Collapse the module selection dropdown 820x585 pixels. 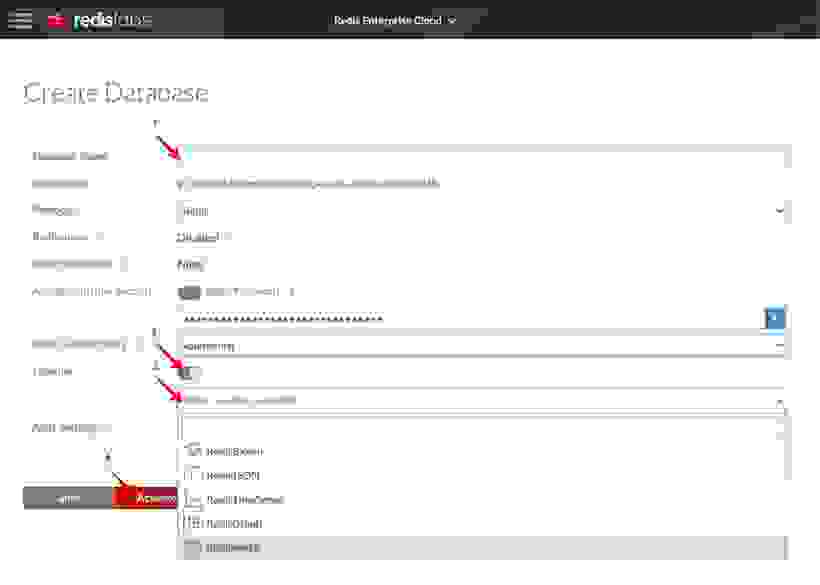[779, 401]
